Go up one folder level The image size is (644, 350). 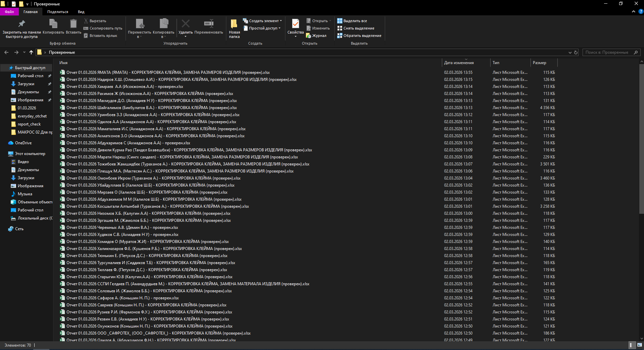tap(31, 52)
